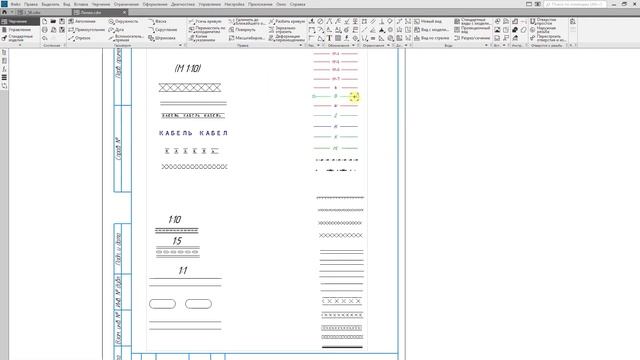
Task: Open the Оформление menu
Action: click(155, 4)
